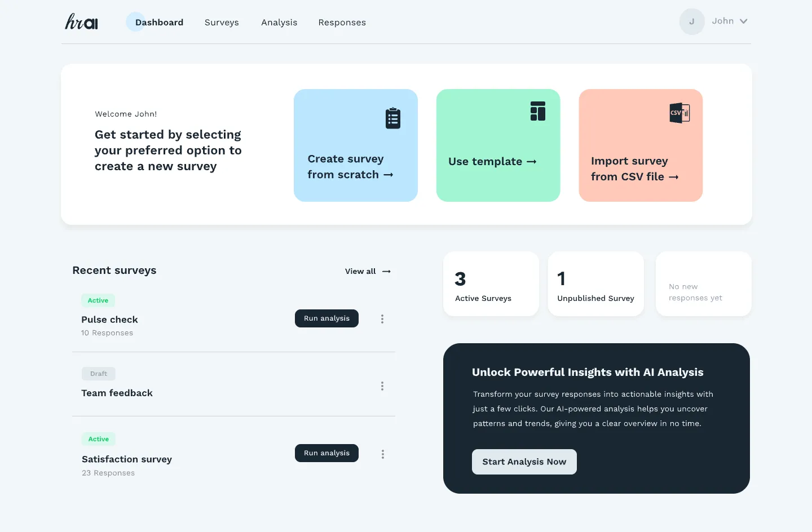Go to the Responses tab
Viewport: 812px width, 532px height.
click(x=342, y=23)
